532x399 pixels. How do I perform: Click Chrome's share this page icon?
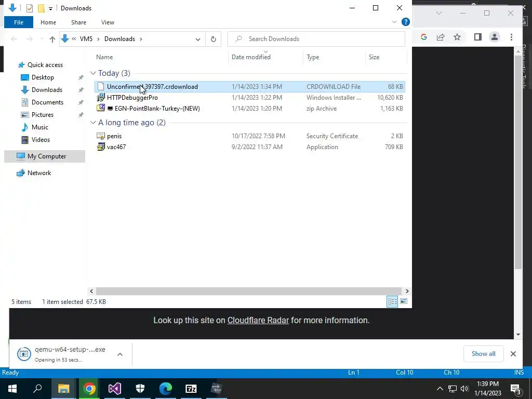tap(441, 37)
